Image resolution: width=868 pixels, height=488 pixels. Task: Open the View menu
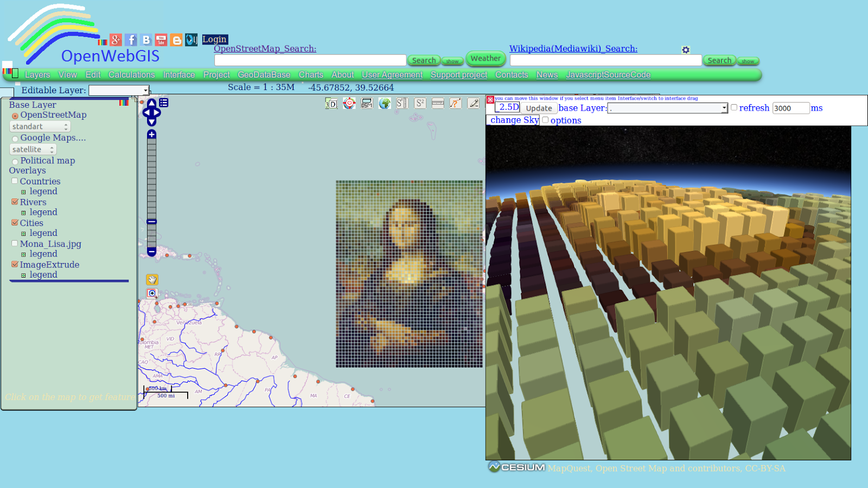(x=68, y=75)
